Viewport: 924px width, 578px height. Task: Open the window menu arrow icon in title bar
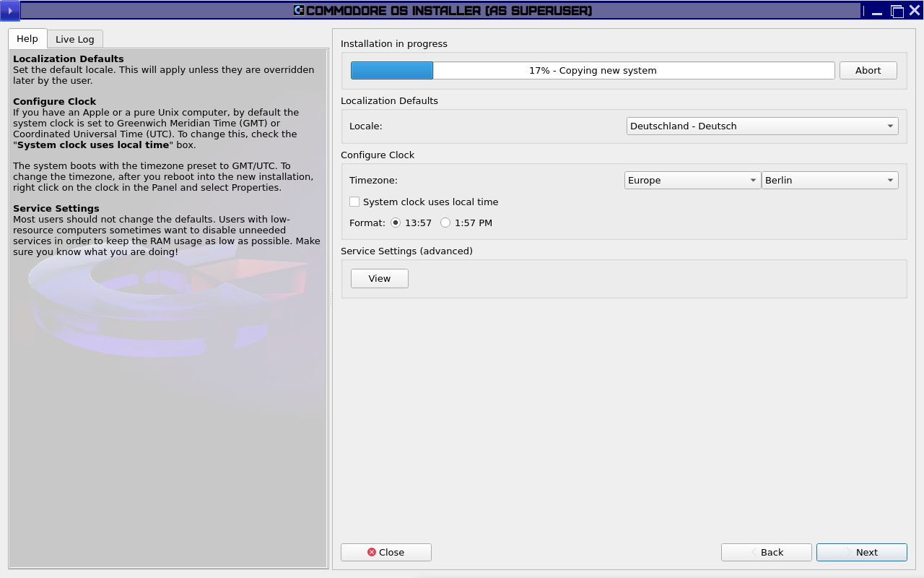9,10
